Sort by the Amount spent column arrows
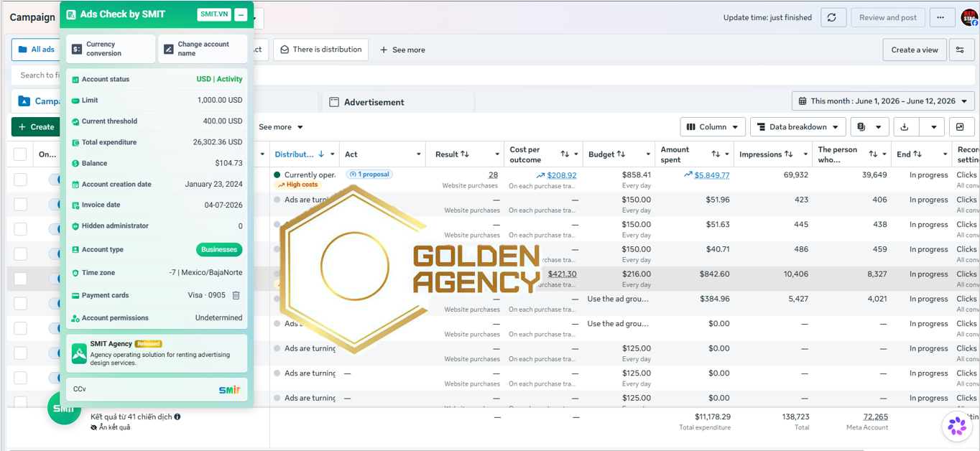Viewport: 980px width, 451px height. tap(716, 154)
